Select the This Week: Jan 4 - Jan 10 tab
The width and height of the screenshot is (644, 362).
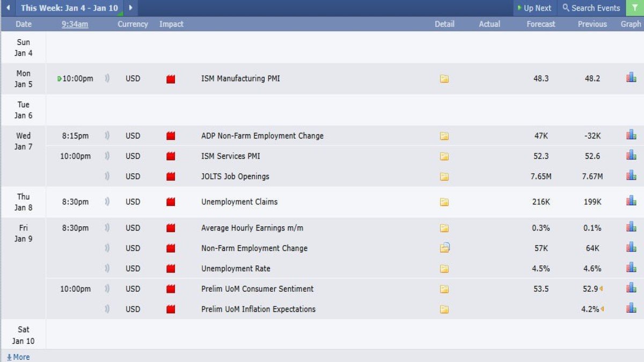[x=68, y=8]
